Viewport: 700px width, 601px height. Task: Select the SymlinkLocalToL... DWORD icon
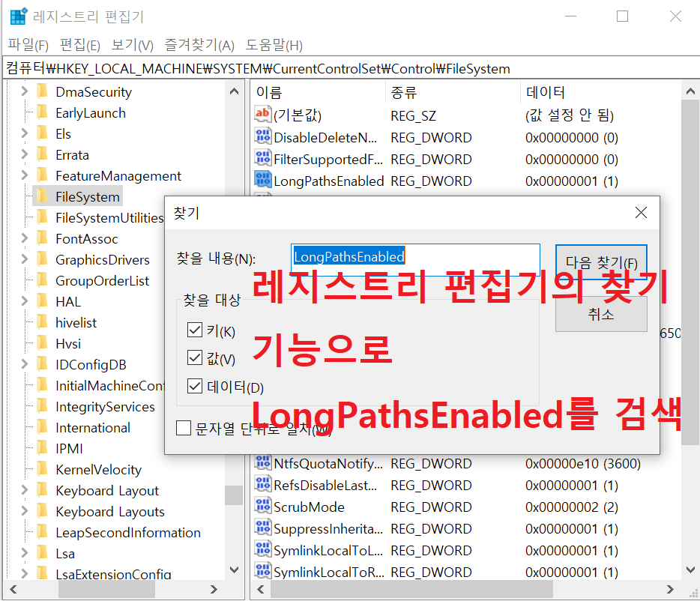263,549
